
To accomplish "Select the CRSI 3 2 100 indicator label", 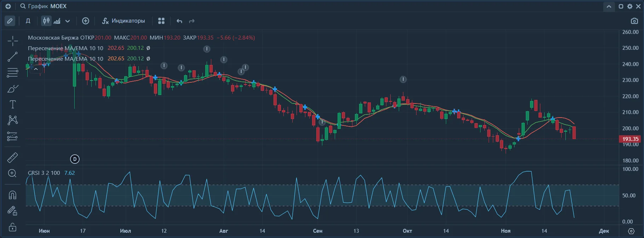I will 44,173.
